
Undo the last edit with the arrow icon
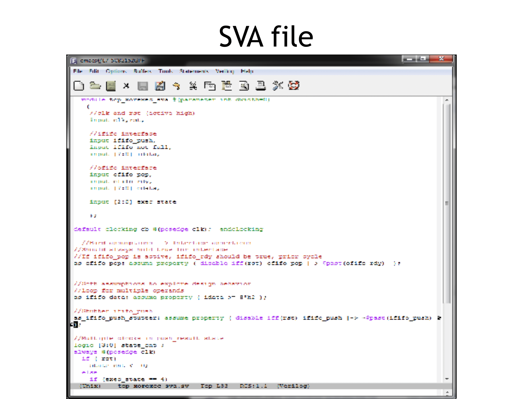coord(176,86)
